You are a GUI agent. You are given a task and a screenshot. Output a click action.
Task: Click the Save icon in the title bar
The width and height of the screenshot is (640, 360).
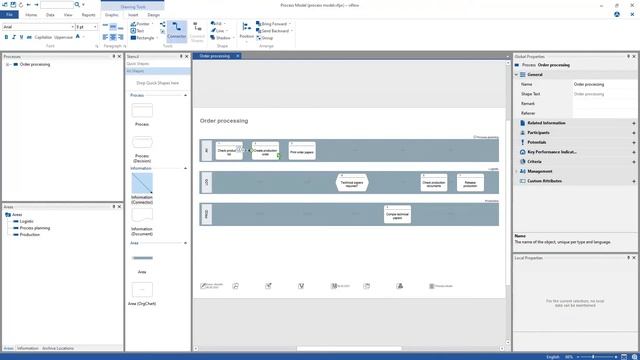(13, 5)
